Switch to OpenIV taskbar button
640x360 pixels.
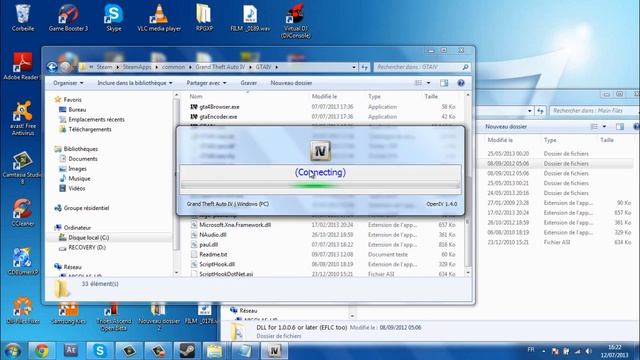tap(274, 351)
